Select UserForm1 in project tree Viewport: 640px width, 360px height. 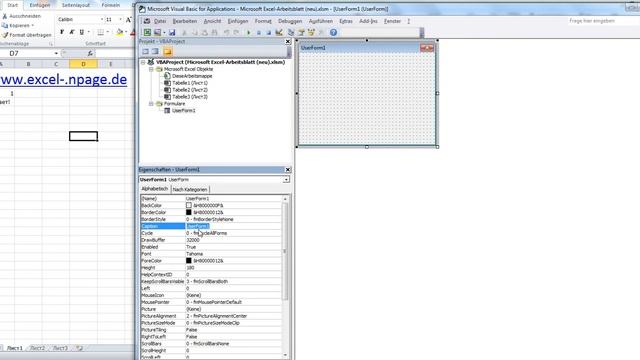tap(183, 111)
